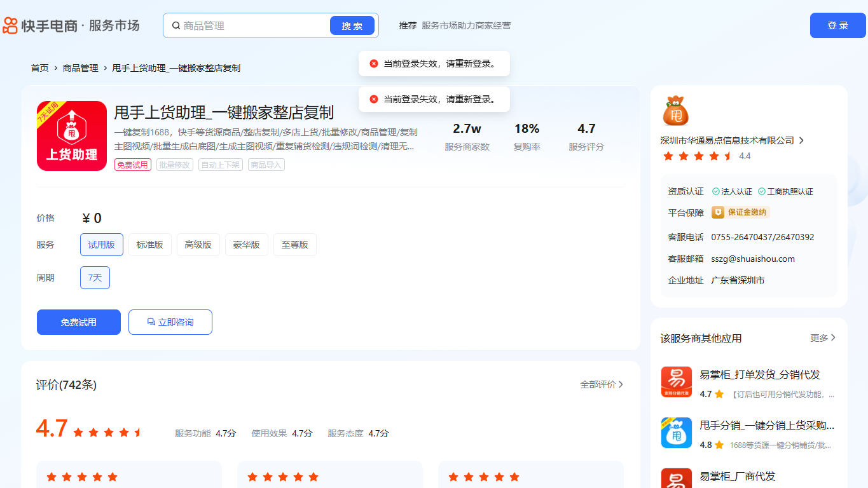The height and width of the screenshot is (488, 868).
Task: Open 甩手分销_一键分销上货采购 app title
Action: 767,426
